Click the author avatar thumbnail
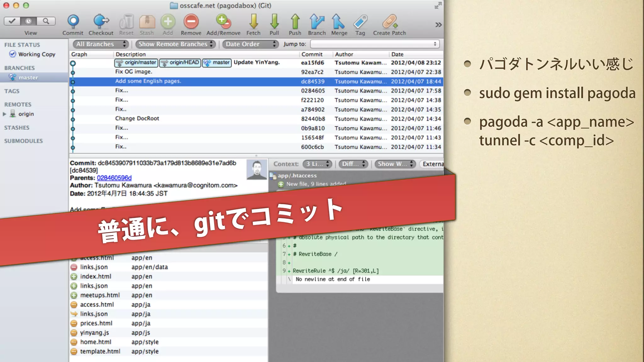Screen dimensions: 644x362 pyautogui.click(x=257, y=170)
